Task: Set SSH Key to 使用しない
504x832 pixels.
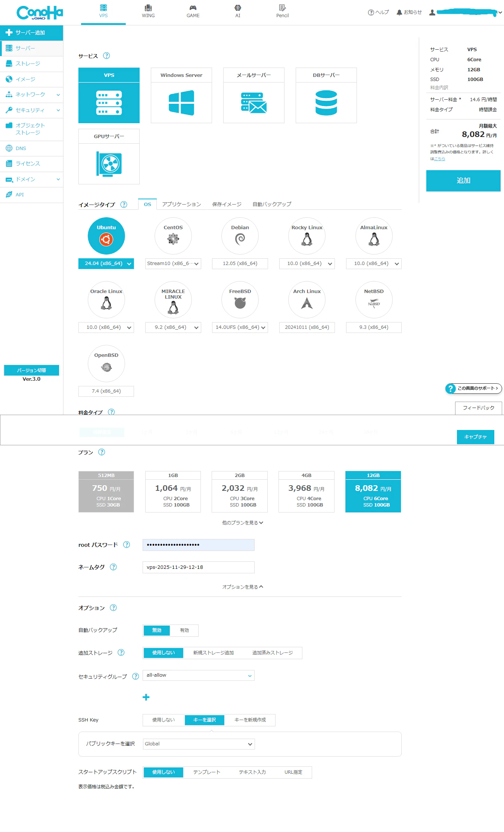Action: pyautogui.click(x=164, y=720)
